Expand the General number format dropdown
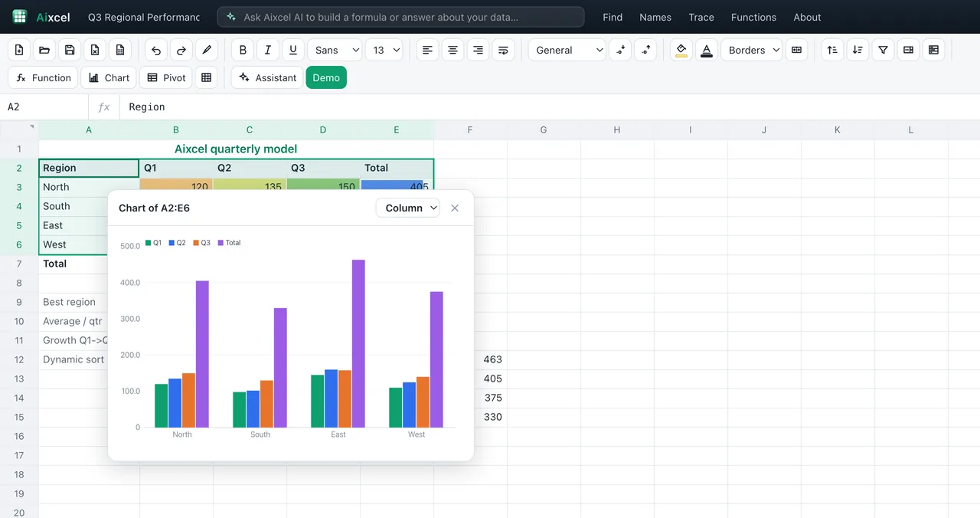 (567, 50)
